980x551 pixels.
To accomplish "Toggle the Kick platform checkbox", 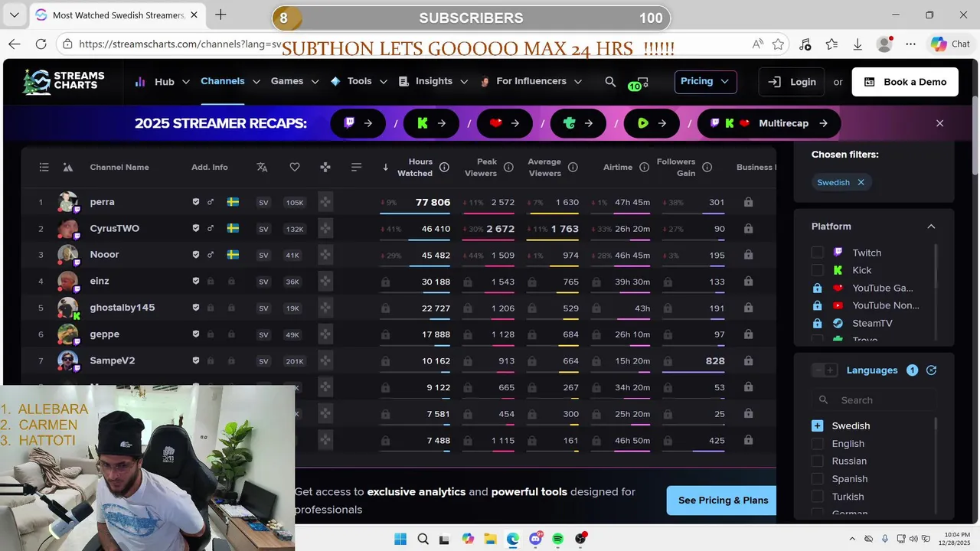I will click(x=817, y=270).
